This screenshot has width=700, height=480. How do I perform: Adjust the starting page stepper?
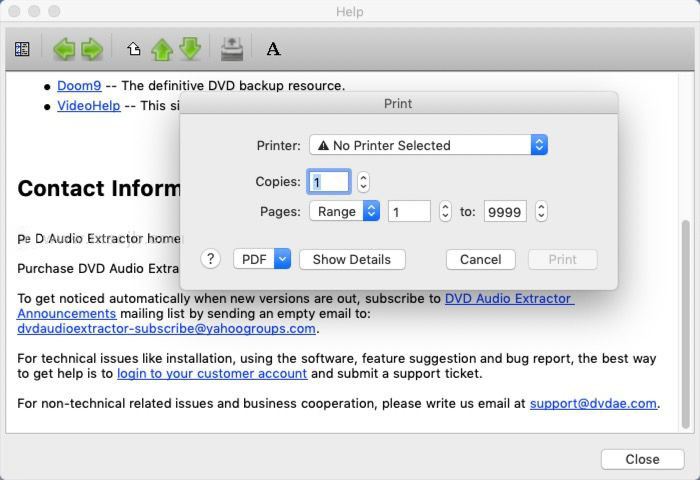(x=445, y=211)
